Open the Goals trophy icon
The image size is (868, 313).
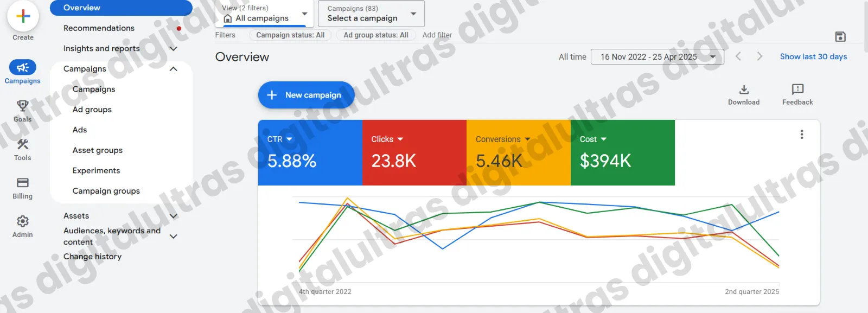(22, 106)
